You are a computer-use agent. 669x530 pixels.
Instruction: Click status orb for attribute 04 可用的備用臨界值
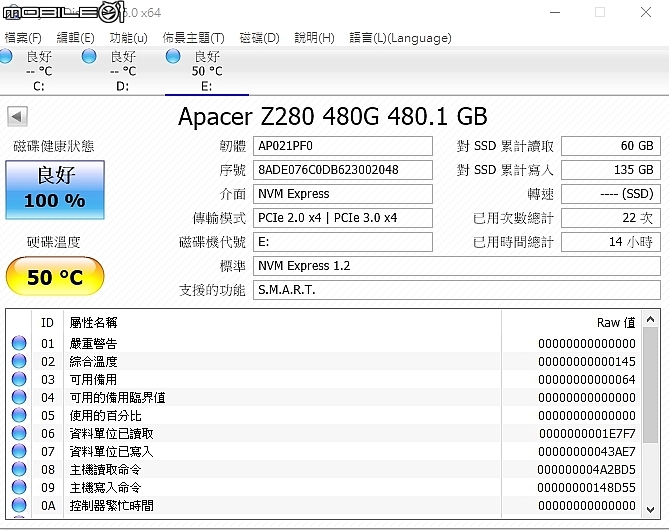point(19,397)
